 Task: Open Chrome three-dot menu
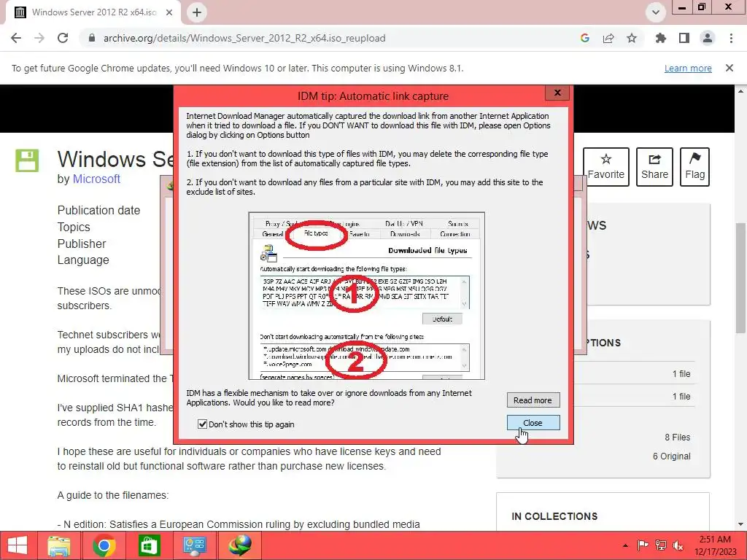731,38
